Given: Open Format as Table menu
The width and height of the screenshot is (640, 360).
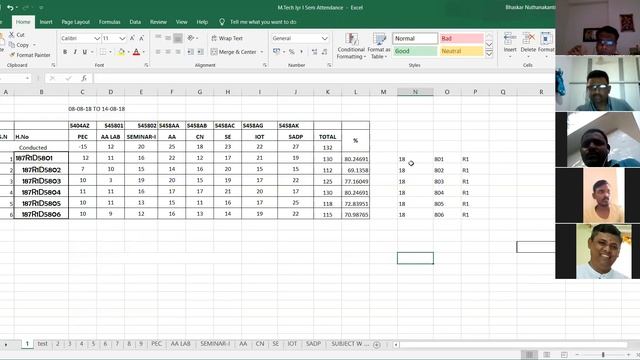Looking at the screenshot, I should (379, 46).
